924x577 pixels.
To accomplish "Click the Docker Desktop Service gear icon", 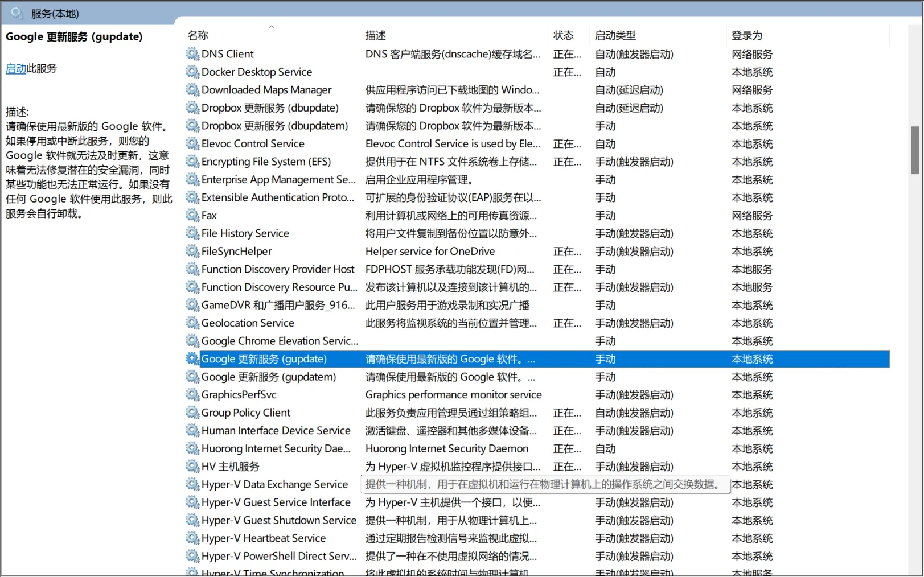I will click(x=192, y=72).
